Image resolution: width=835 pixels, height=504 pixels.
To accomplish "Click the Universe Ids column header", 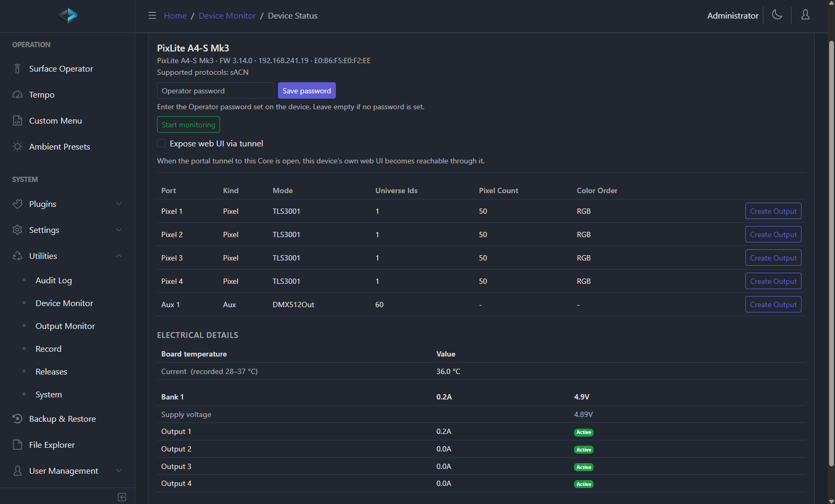I will point(396,190).
